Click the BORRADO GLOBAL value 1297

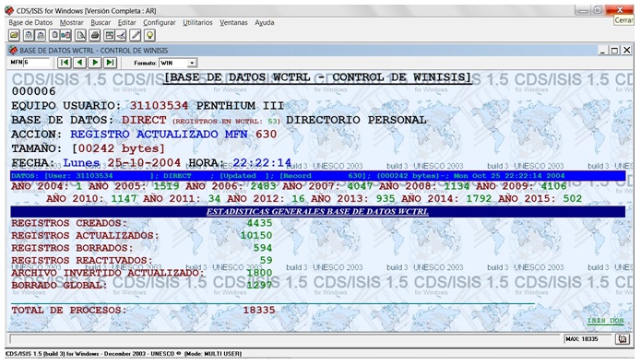pos(259,285)
